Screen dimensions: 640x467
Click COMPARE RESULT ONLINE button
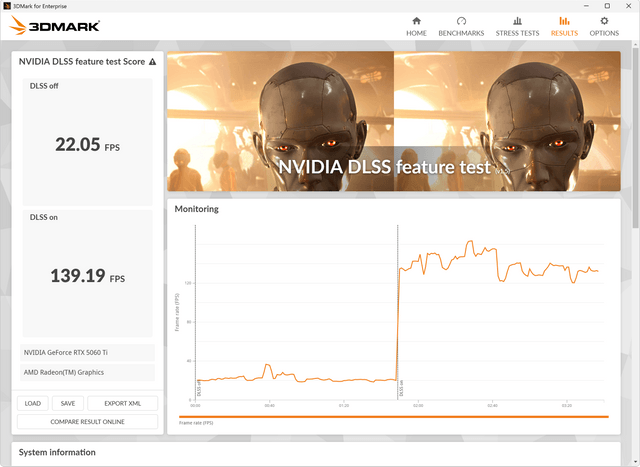(87, 422)
